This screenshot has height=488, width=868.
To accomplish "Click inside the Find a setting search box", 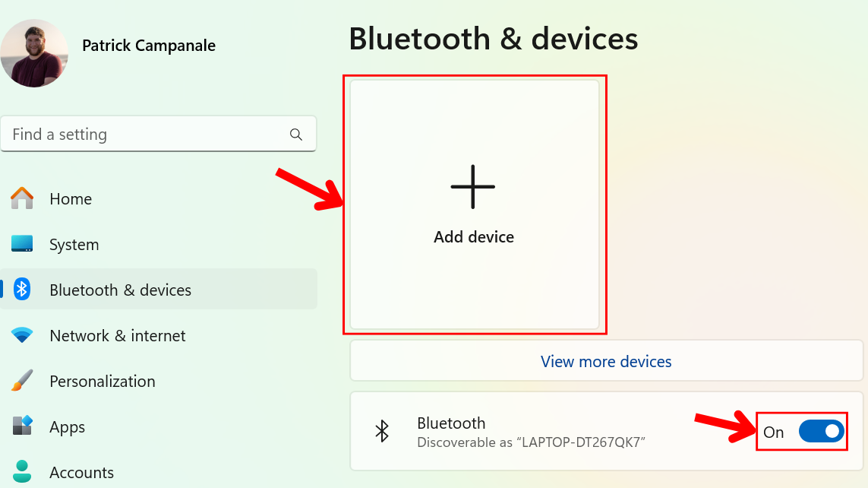I will click(x=137, y=134).
